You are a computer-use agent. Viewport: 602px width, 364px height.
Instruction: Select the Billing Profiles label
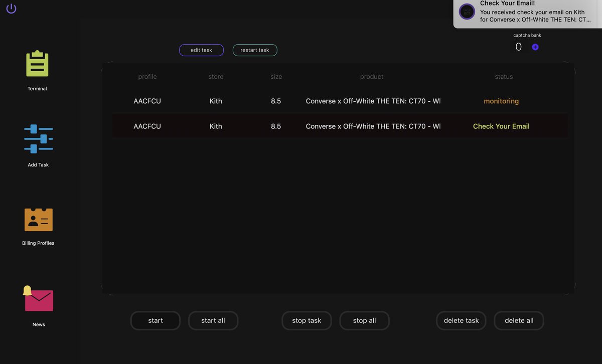[x=38, y=243]
